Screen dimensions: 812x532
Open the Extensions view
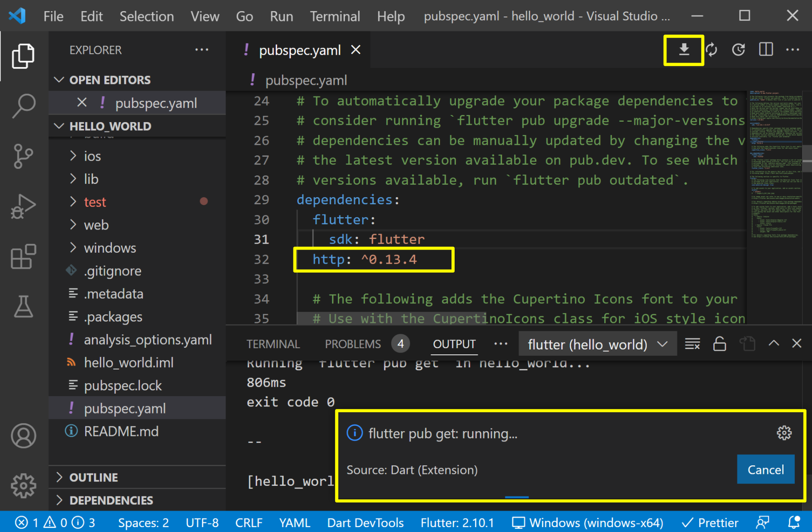tap(23, 256)
